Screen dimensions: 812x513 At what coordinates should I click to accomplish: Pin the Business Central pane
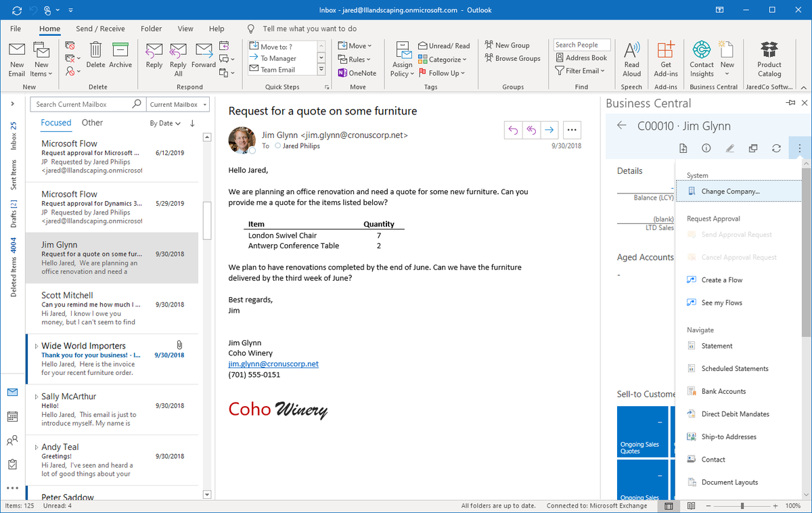(x=793, y=103)
